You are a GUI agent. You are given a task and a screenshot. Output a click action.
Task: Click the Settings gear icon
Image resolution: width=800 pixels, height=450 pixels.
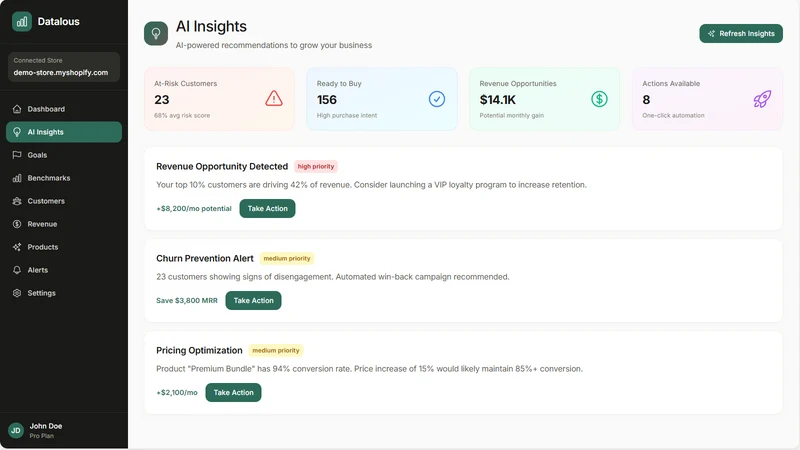point(17,293)
